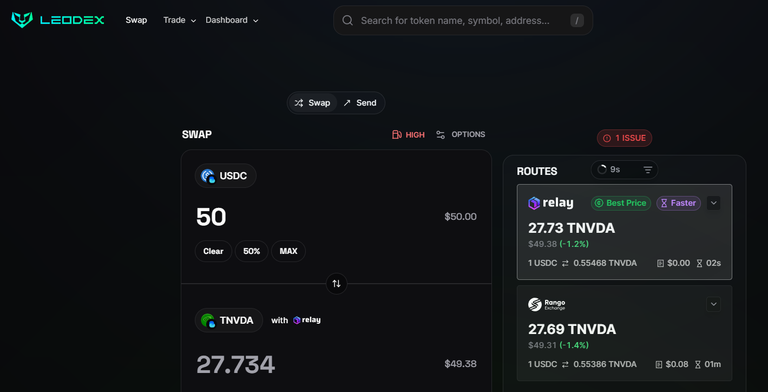Click the Rango 01m time icon
Screen dimensions: 768x392
[x=698, y=365]
